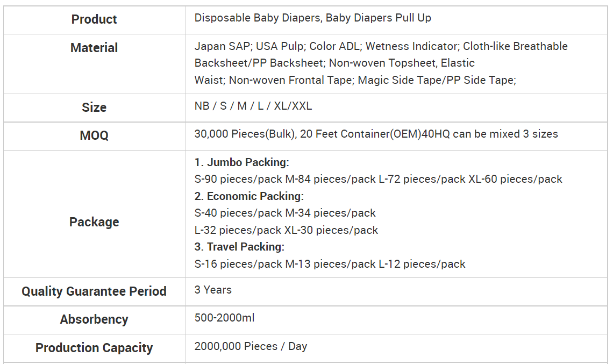
Task: Click the 'S-90 pieces/pack' jumbo line
Action: pyautogui.click(x=378, y=179)
